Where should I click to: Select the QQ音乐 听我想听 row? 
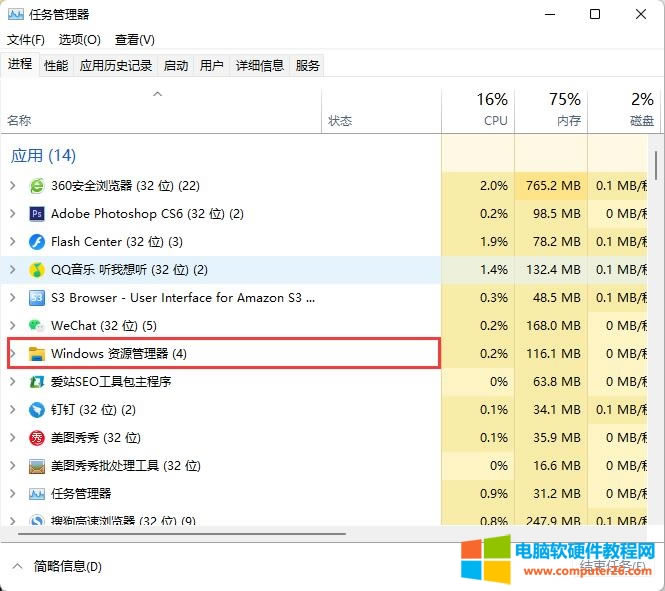click(324, 270)
